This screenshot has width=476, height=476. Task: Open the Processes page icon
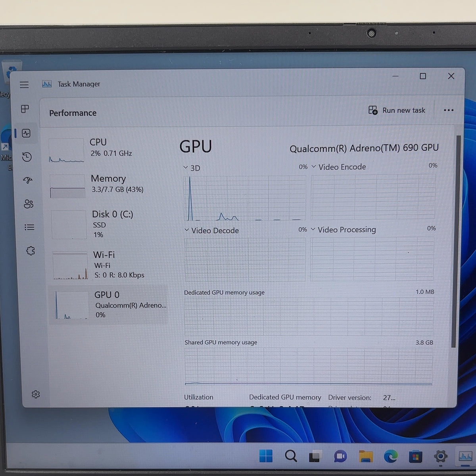pos(25,109)
